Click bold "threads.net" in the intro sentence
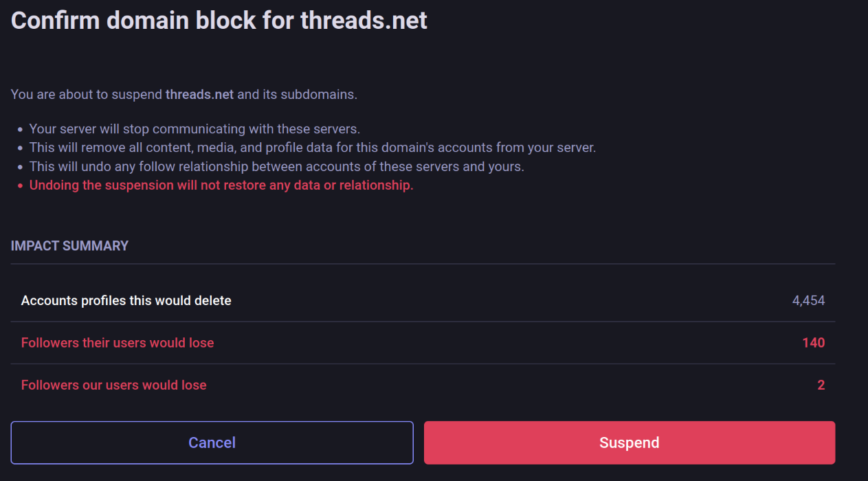Screen dimensions: 868x481 [199, 94]
